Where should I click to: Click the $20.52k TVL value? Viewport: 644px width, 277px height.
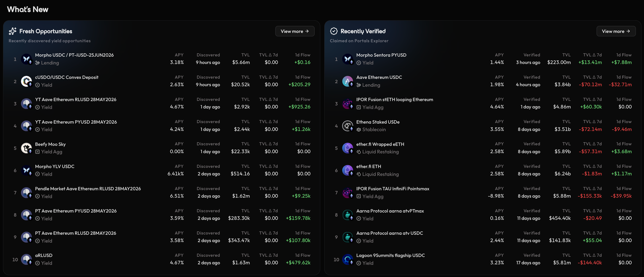coord(240,85)
